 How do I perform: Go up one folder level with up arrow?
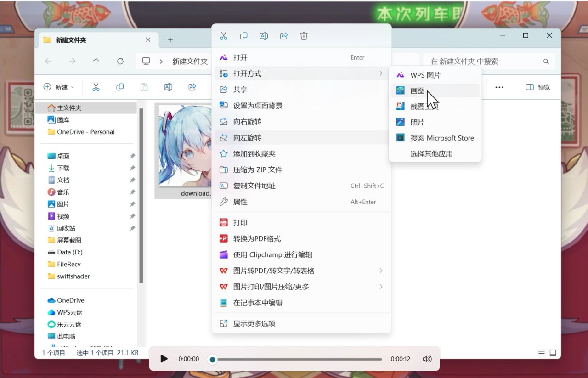(x=96, y=61)
